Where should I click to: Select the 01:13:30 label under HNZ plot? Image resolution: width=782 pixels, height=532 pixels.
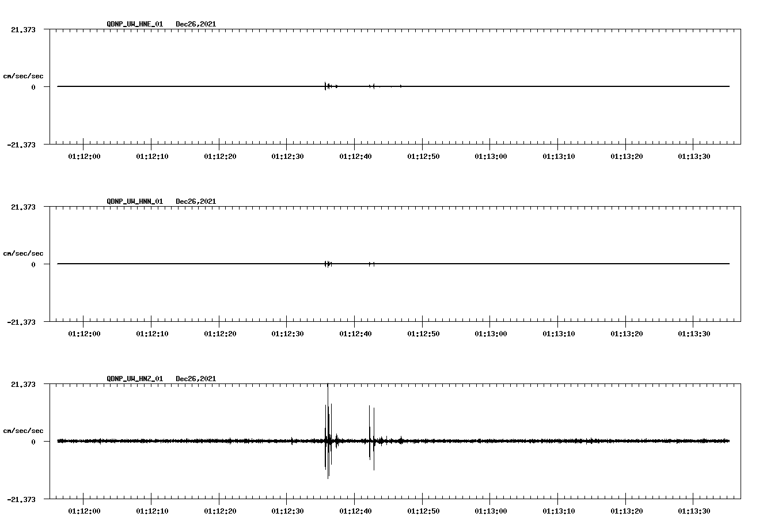point(693,511)
